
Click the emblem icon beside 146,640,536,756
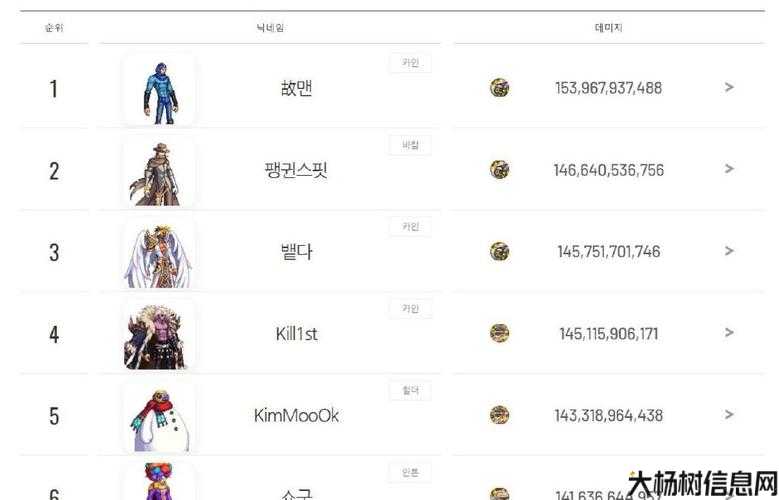[x=499, y=169]
